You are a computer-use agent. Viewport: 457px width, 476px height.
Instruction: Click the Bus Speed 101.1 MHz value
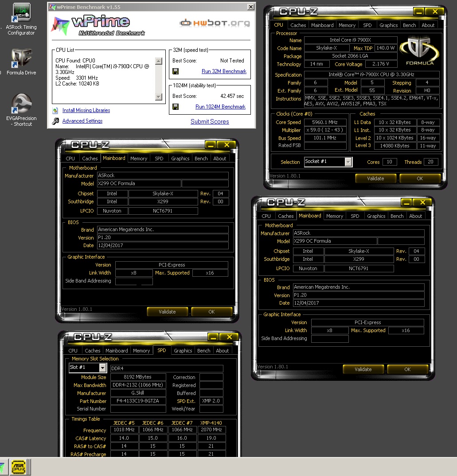coord(325,138)
